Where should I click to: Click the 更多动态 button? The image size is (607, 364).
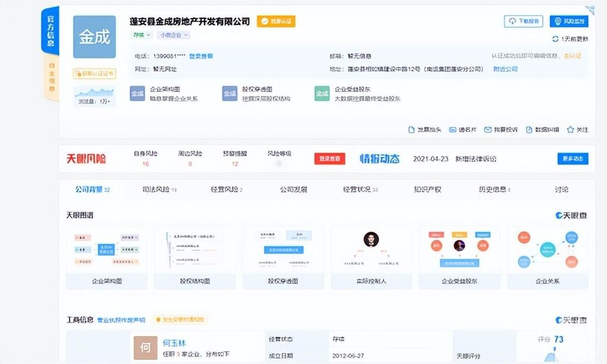tap(573, 159)
